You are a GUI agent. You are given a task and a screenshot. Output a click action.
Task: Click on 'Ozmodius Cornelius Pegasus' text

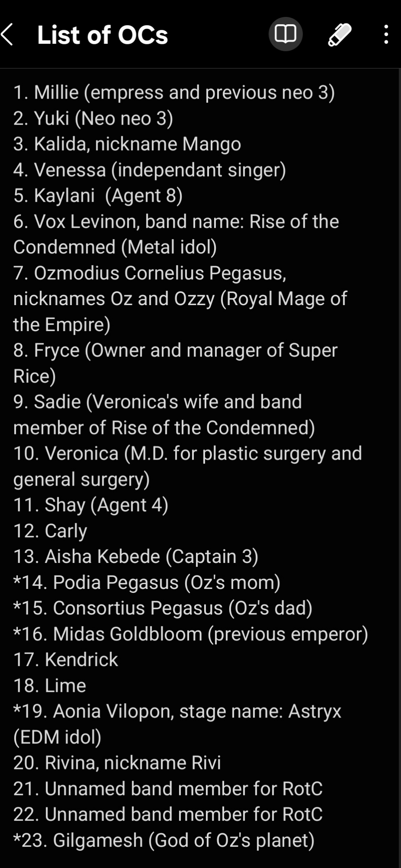160,273
